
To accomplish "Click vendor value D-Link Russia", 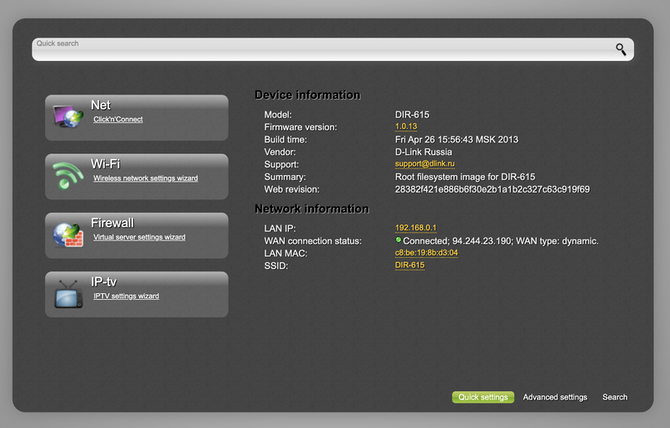I will (x=423, y=152).
